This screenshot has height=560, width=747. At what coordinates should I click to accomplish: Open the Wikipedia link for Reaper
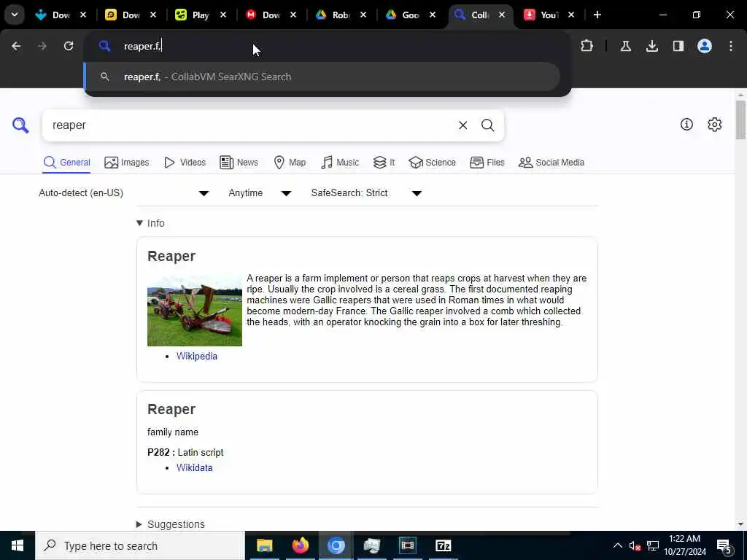[197, 356]
